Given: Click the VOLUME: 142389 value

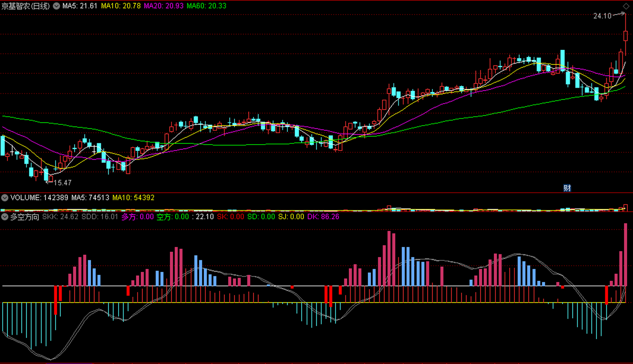Looking at the screenshot, I should (39, 198).
